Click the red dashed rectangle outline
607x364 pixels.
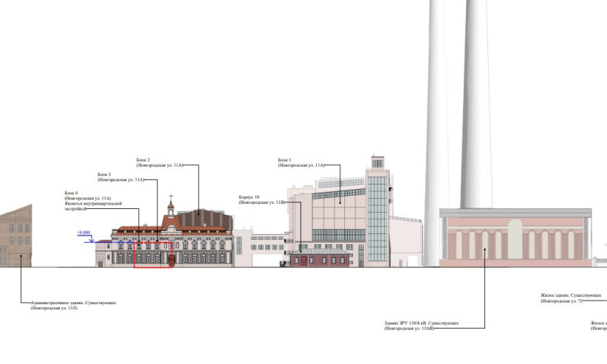click(x=153, y=254)
